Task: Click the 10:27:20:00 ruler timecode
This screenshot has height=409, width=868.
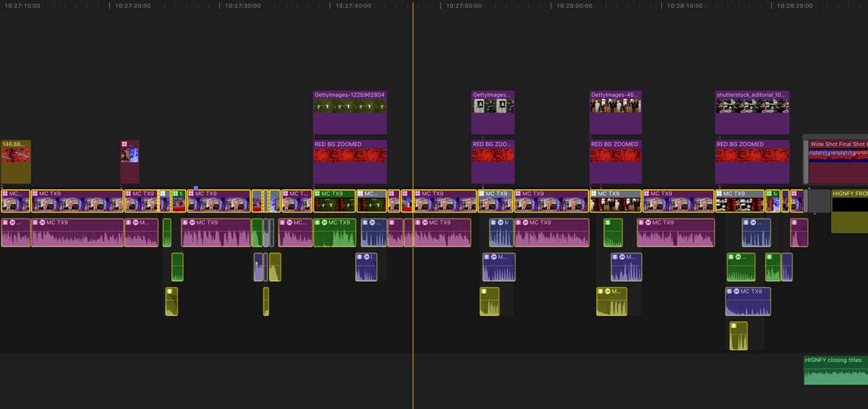Action: tap(132, 5)
